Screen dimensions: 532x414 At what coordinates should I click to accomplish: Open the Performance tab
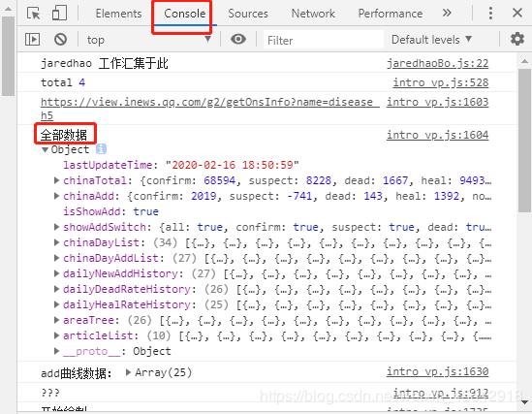pos(391,14)
